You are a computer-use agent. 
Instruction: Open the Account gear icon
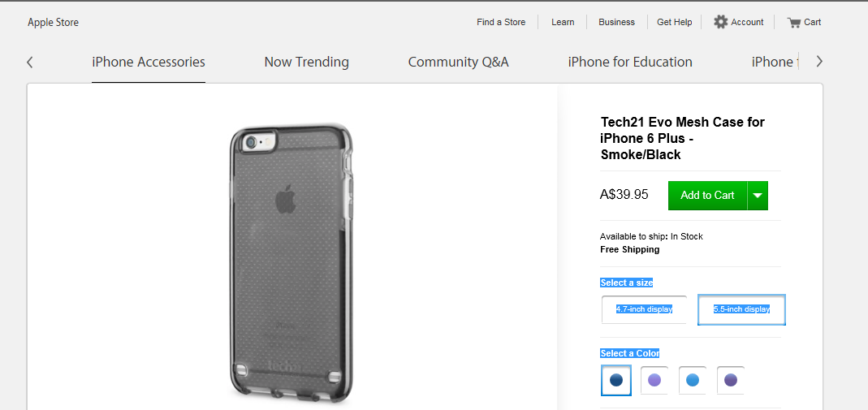720,22
